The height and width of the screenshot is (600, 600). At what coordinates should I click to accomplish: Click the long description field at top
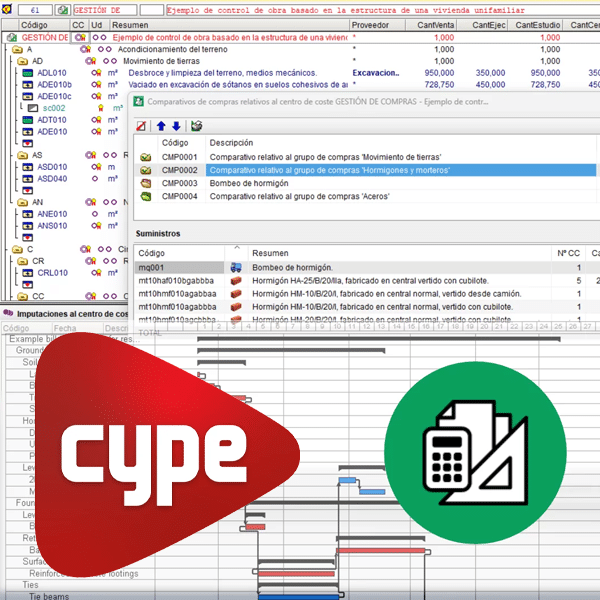(x=383, y=10)
